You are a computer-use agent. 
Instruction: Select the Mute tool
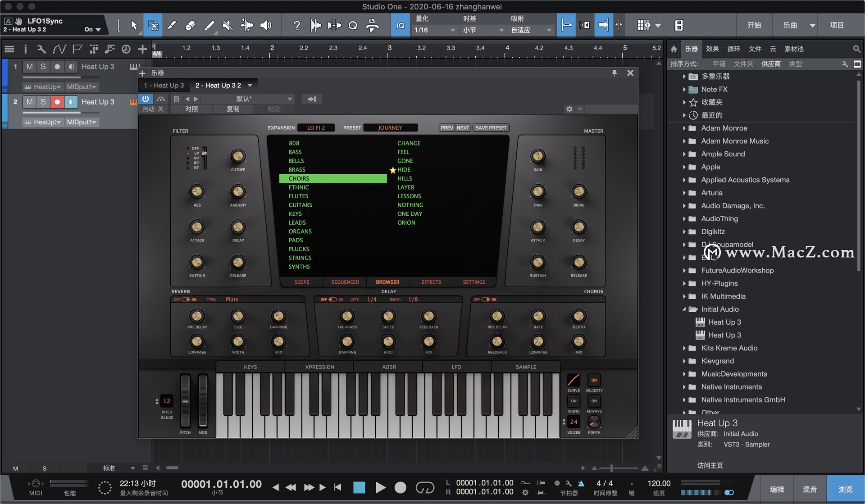(x=228, y=25)
